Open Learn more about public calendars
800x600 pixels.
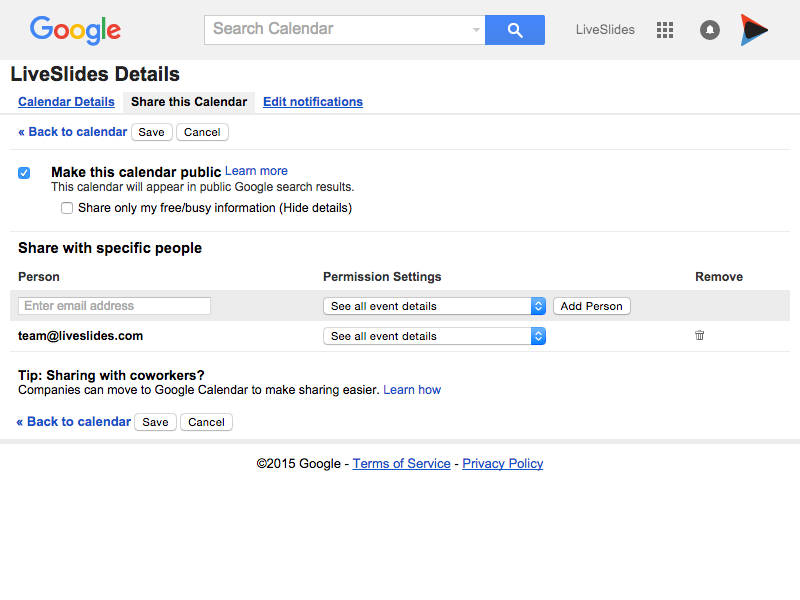click(256, 171)
